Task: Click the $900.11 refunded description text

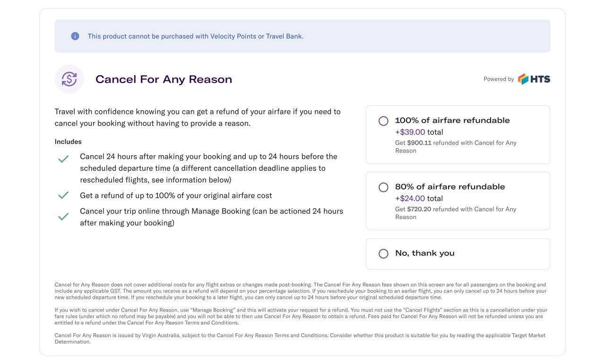Action: tap(456, 147)
